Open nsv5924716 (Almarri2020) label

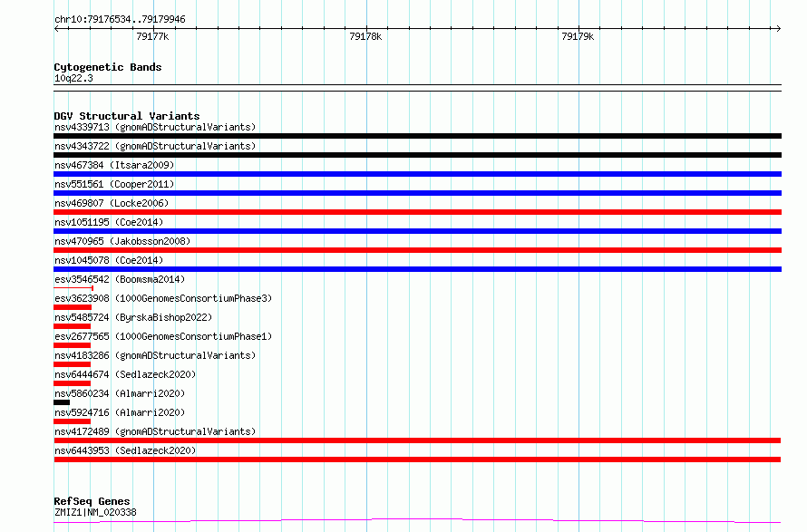point(120,412)
